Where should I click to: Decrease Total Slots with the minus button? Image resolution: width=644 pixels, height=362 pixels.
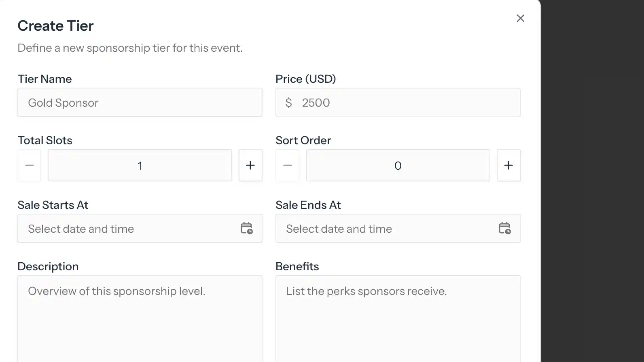[x=30, y=165]
